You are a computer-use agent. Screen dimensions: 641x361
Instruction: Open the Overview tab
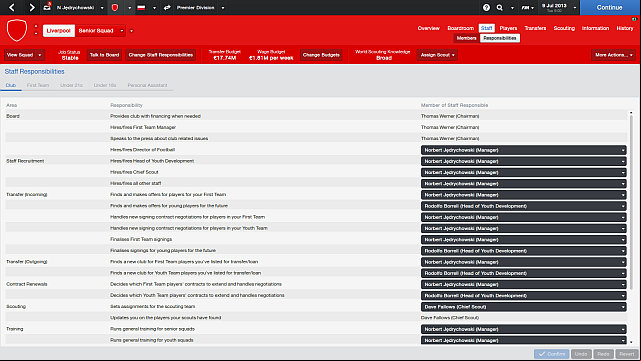coord(428,28)
